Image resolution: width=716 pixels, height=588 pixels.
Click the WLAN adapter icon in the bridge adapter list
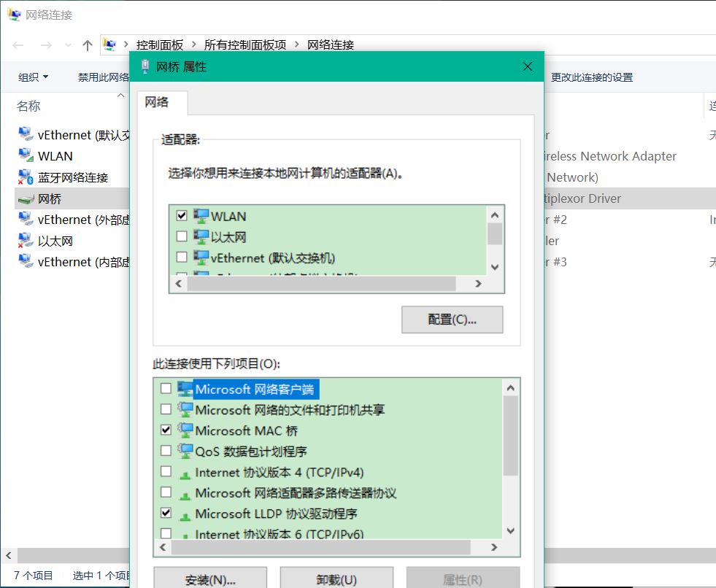[201, 216]
